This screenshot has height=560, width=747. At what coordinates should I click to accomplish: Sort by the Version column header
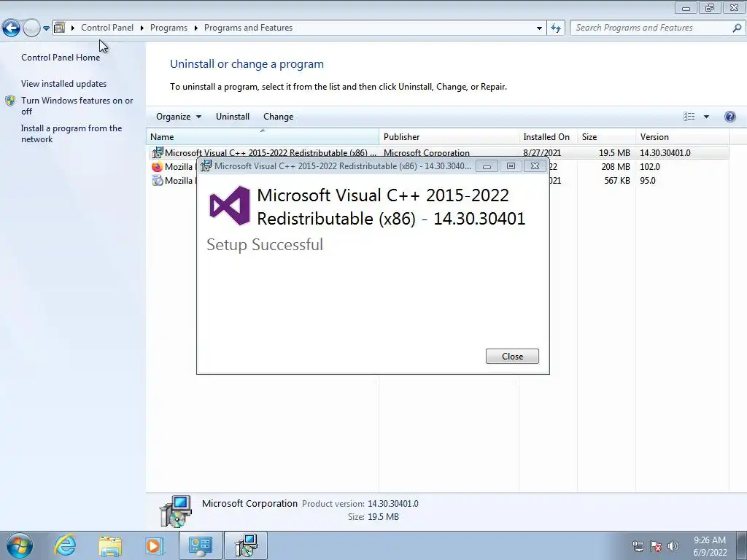(x=682, y=136)
